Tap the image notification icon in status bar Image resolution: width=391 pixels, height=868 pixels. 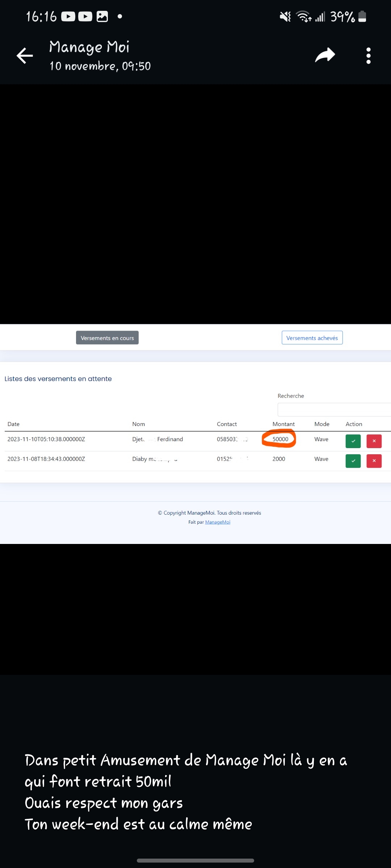(x=102, y=17)
